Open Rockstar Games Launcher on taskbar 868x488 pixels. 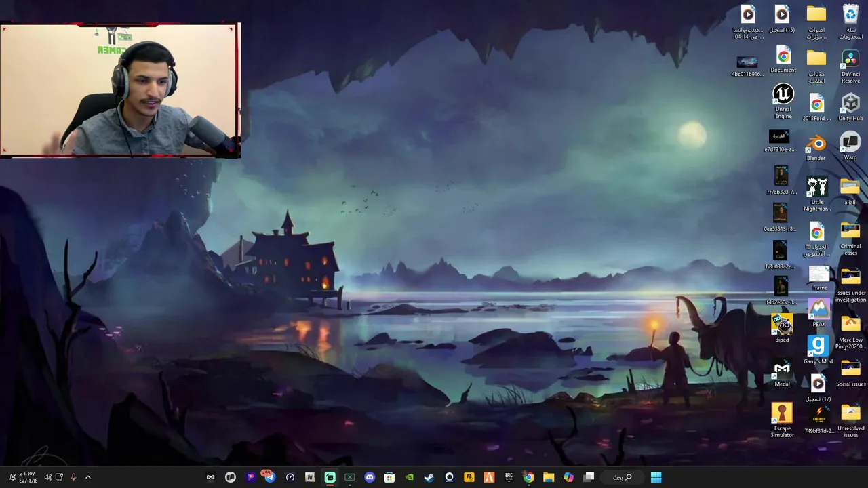pyautogui.click(x=469, y=477)
